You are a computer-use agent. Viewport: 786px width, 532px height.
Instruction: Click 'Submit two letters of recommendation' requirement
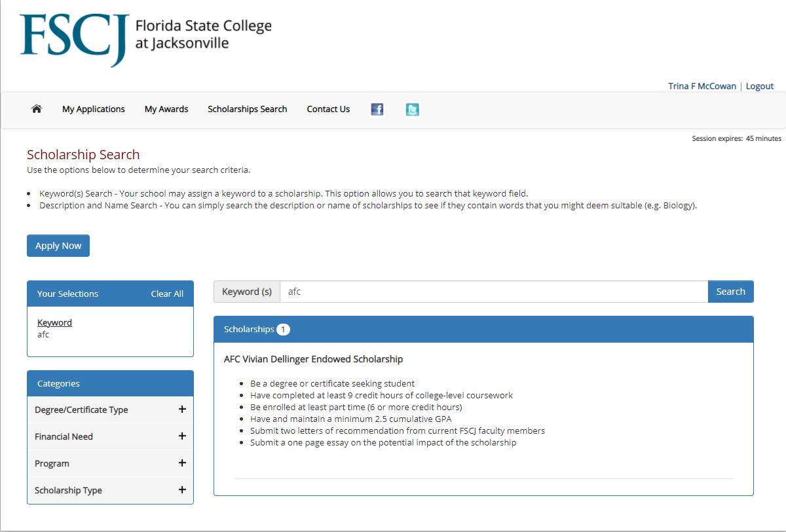pos(398,430)
